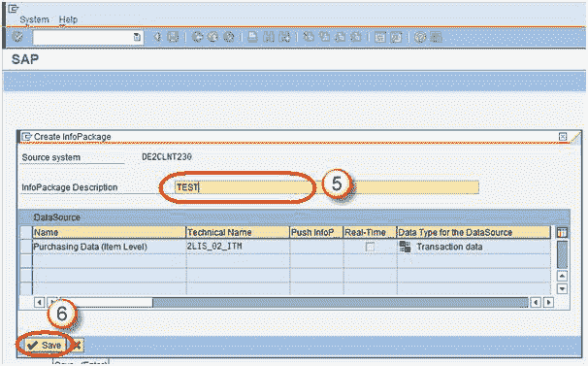
Task: Click the Transaction data type icon
Action: [x=405, y=247]
